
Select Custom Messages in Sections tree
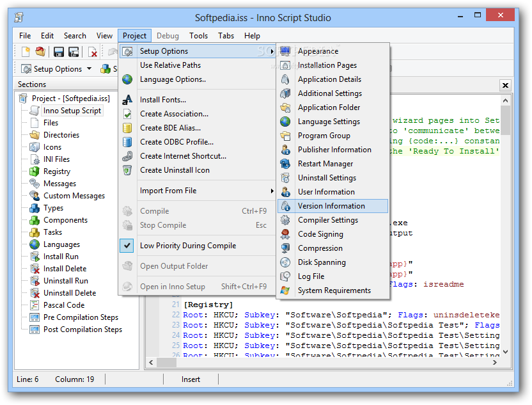click(74, 196)
